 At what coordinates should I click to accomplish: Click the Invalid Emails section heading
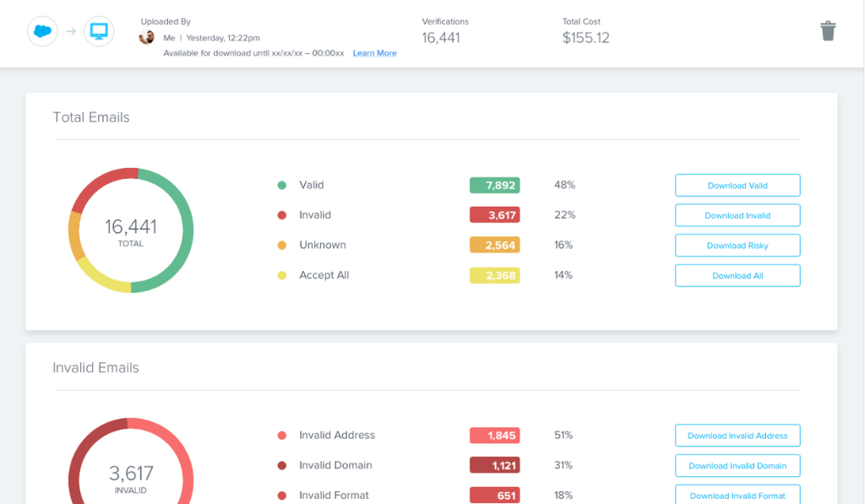(x=95, y=367)
